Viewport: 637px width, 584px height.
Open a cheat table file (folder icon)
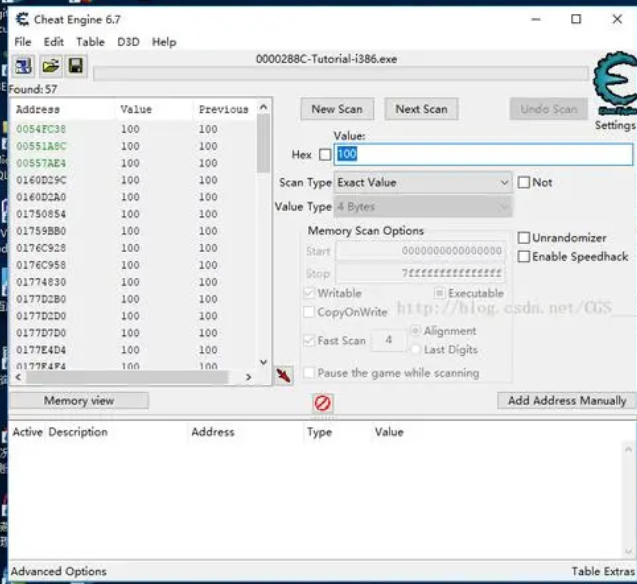(50, 66)
